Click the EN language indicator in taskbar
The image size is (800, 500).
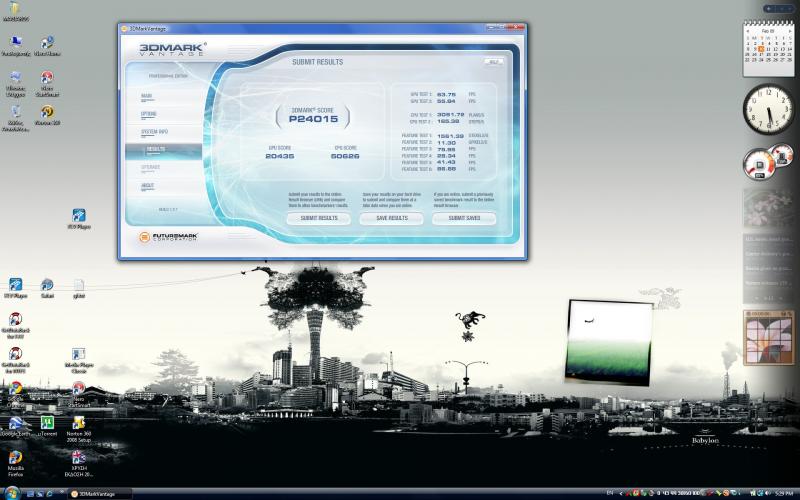click(609, 493)
